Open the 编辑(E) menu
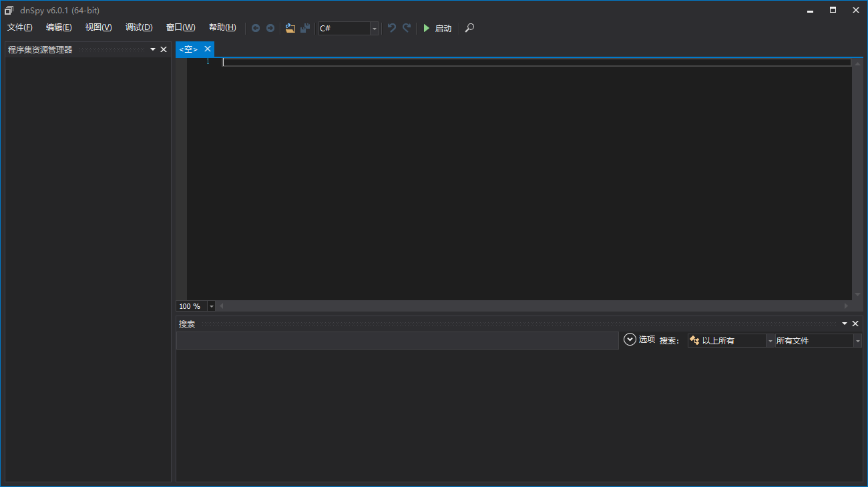The image size is (868, 487). tap(59, 27)
